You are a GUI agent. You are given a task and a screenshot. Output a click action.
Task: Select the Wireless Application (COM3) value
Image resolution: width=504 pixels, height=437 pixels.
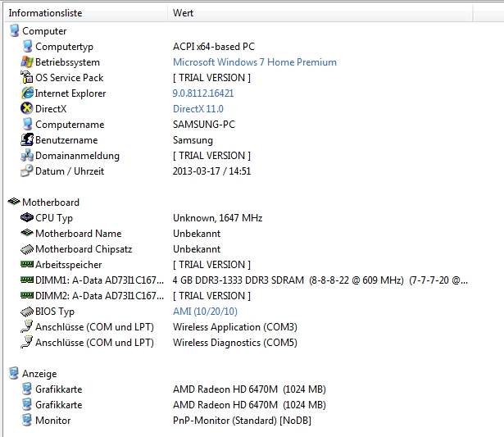pyautogui.click(x=235, y=327)
